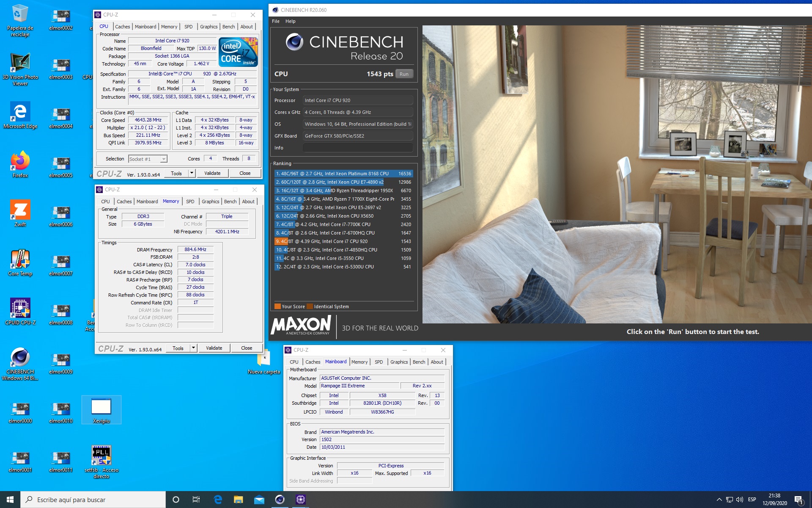
Task: Open About tab in Mainboard CPU-Z window
Action: pyautogui.click(x=437, y=362)
